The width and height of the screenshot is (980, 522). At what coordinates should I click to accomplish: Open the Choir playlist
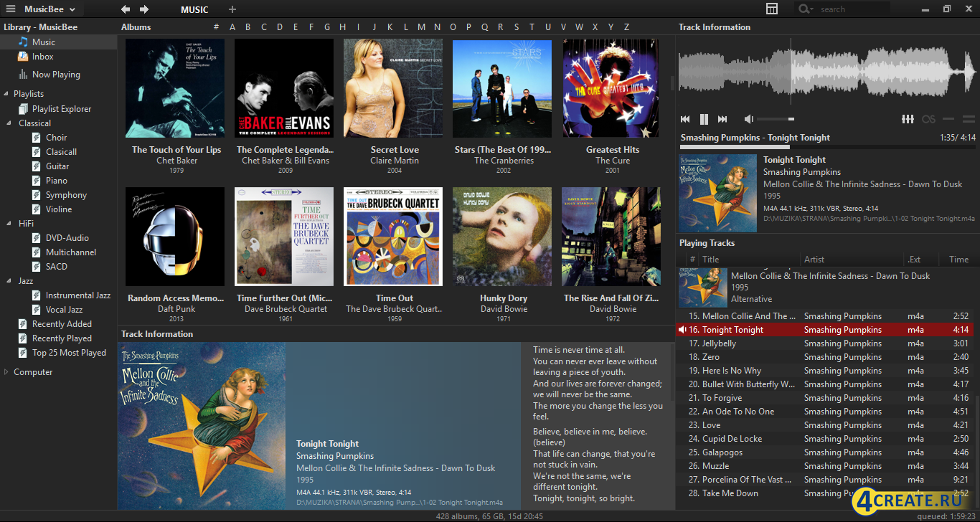tap(57, 138)
